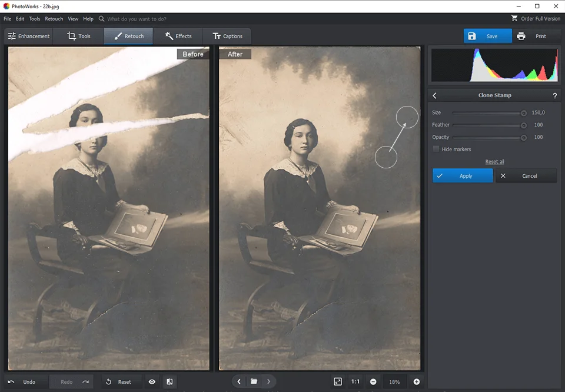Image resolution: width=565 pixels, height=392 pixels.
Task: Open the 18% zoom level selector
Action: pyautogui.click(x=394, y=381)
